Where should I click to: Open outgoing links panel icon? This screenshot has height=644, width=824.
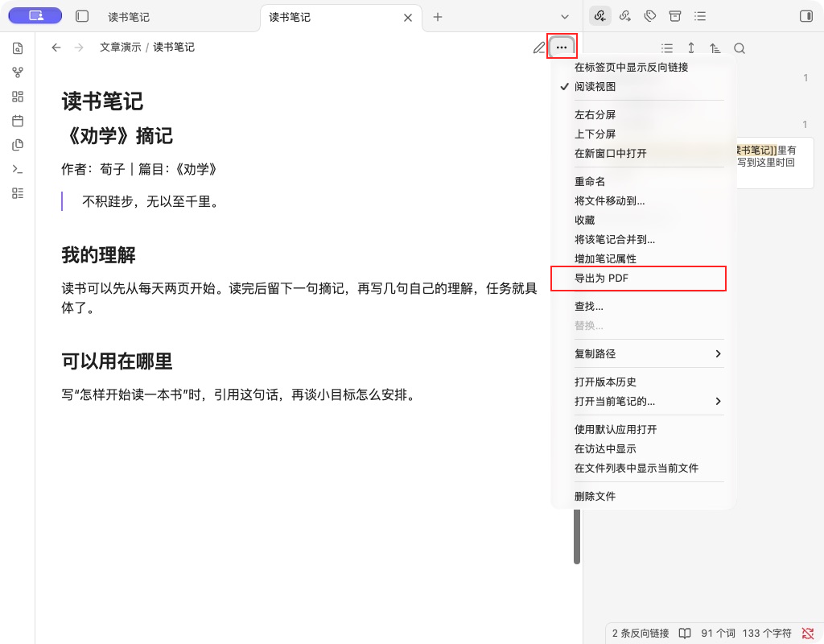tap(624, 16)
